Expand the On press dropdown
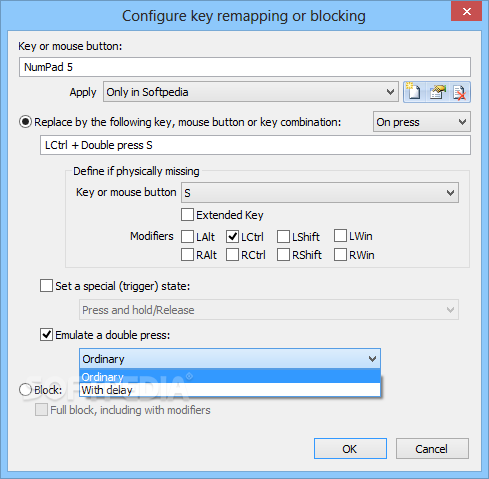Image resolution: width=489 pixels, height=479 pixels. coord(422,122)
